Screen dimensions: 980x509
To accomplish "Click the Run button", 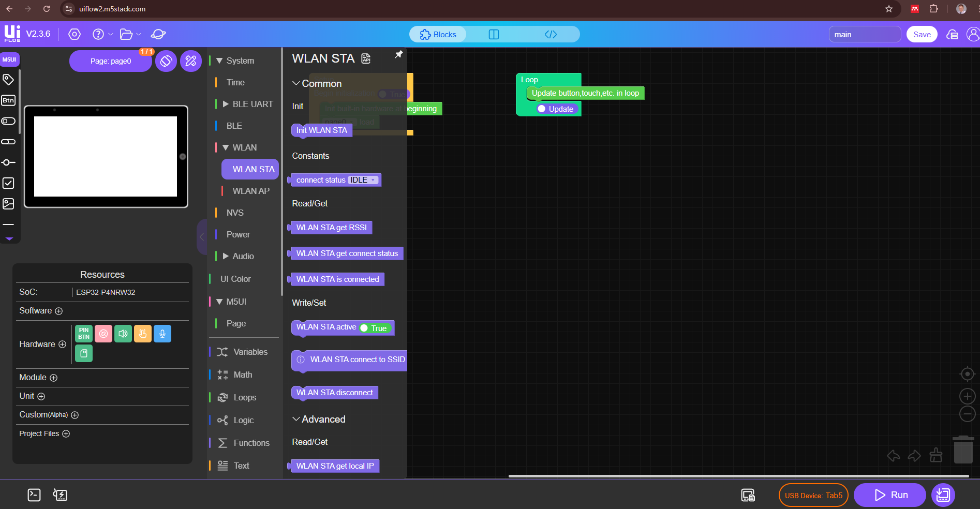I will [x=889, y=495].
